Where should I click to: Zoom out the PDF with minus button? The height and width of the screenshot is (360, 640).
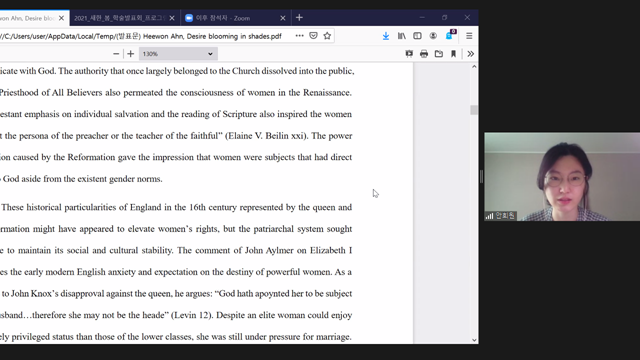116,54
